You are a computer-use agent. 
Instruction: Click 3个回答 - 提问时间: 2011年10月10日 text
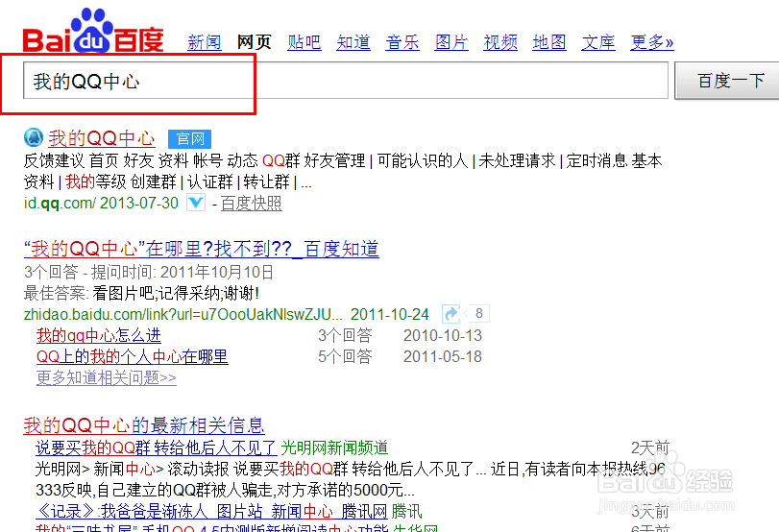pos(149,272)
